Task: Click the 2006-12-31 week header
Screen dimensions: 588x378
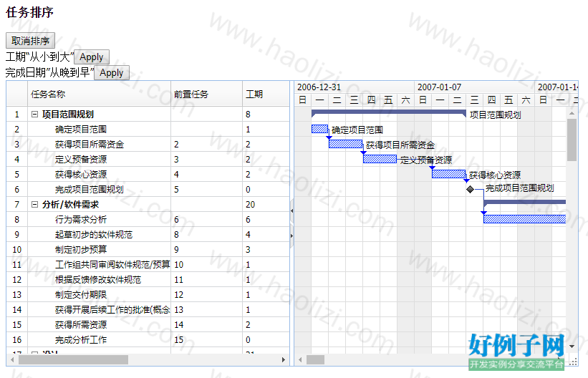Action: (x=354, y=87)
